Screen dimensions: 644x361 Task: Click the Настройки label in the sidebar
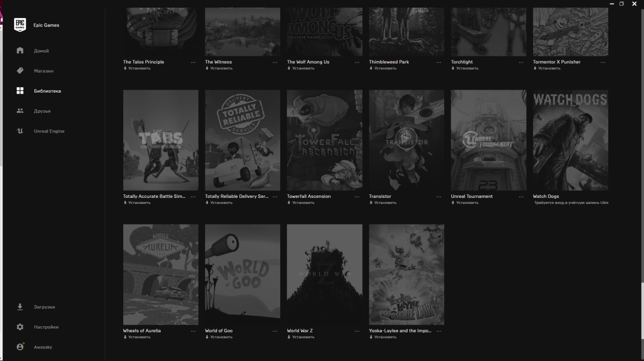[46, 327]
